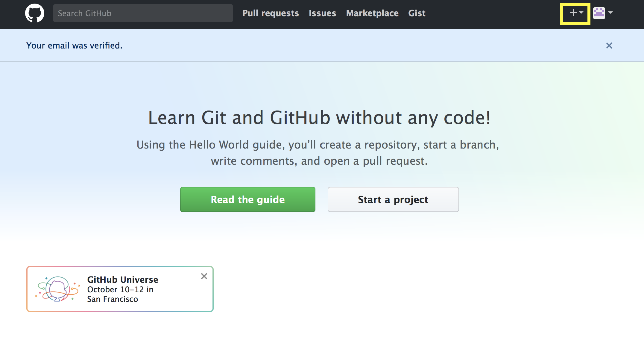Open the plus create-new dropdown

(x=576, y=13)
